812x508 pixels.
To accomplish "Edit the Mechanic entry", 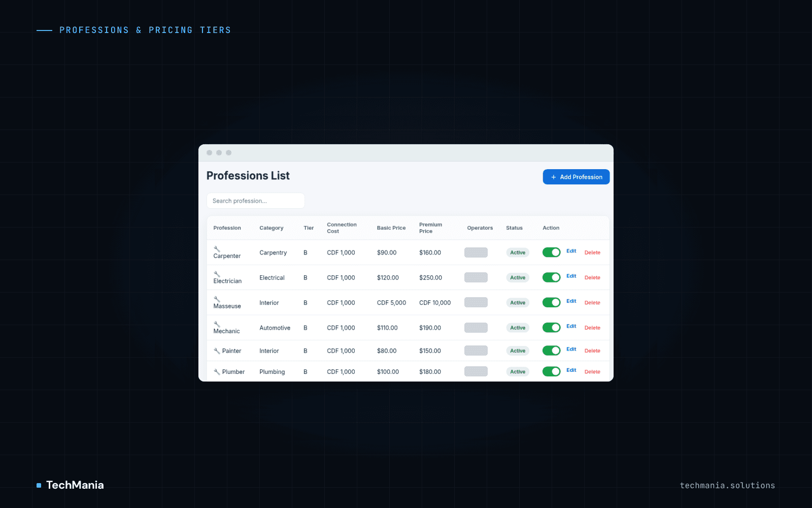I will tap(571, 326).
